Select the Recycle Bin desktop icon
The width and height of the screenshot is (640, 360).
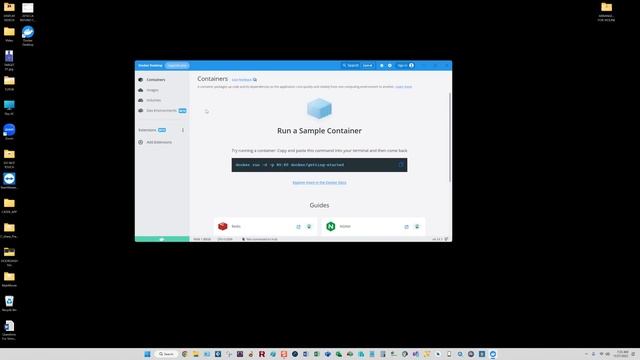tap(9, 304)
